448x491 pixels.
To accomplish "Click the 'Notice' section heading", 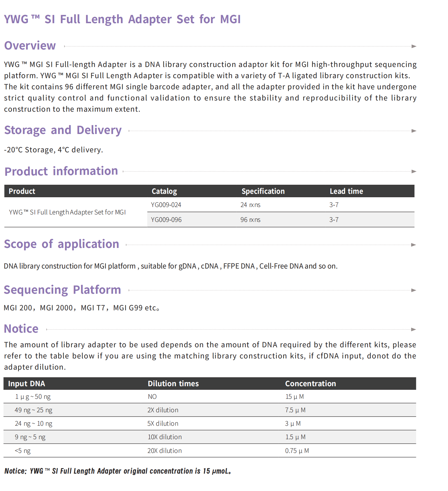I will 21,329.
